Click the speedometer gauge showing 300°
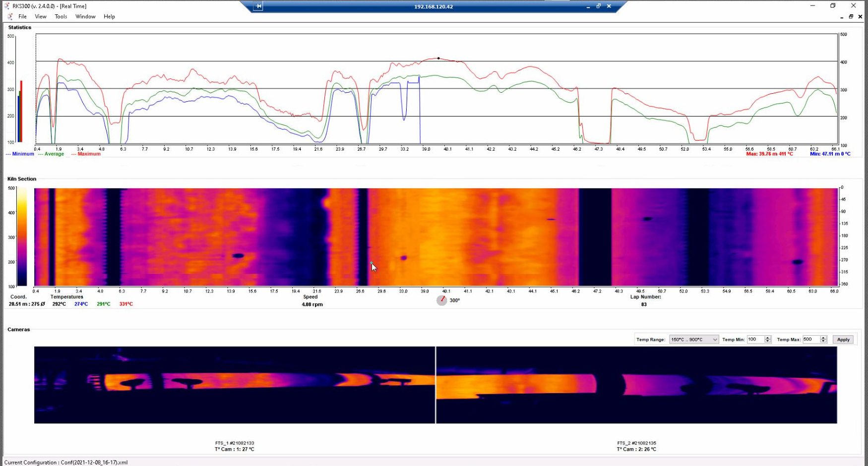The image size is (868, 466). (441, 300)
